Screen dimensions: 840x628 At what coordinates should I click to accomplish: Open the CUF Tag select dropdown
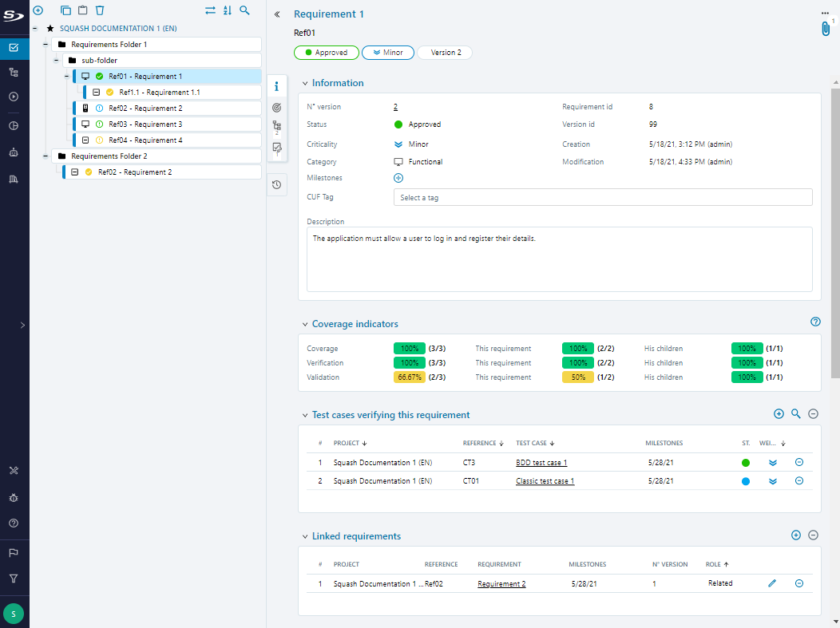pyautogui.click(x=602, y=198)
